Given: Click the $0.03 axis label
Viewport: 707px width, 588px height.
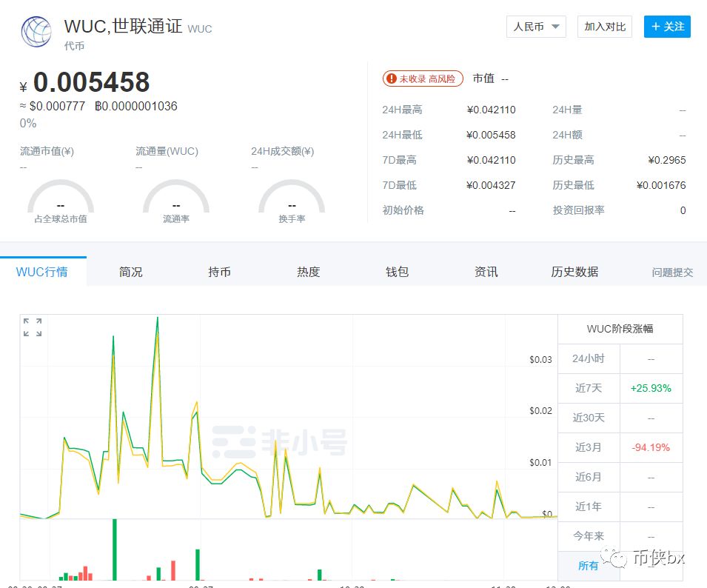Looking at the screenshot, I should pyautogui.click(x=540, y=359).
